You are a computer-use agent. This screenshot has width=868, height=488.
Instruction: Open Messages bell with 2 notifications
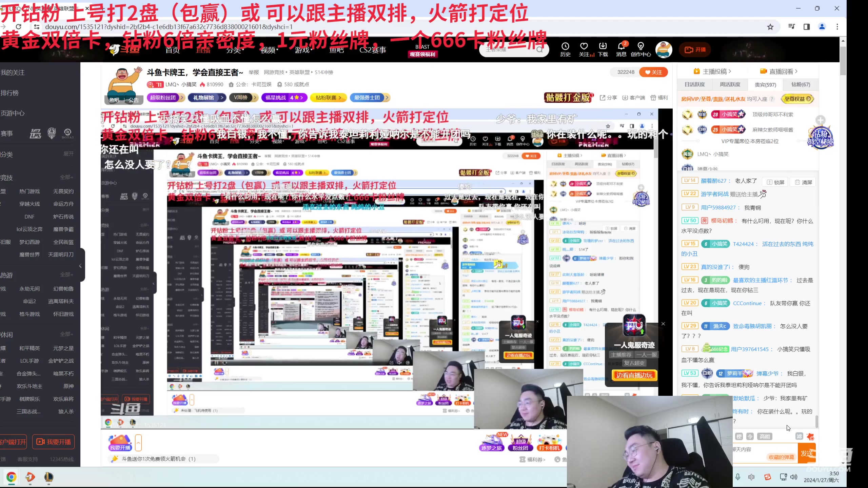click(x=621, y=49)
